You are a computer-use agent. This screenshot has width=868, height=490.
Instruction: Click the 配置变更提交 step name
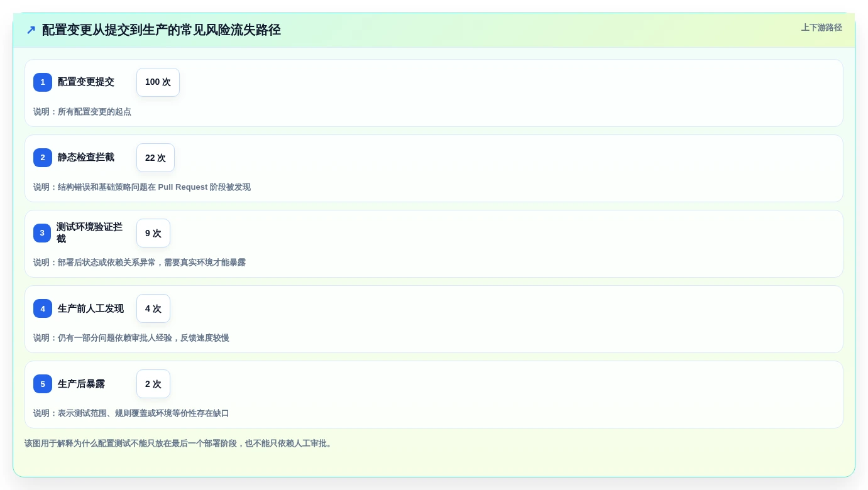click(86, 82)
